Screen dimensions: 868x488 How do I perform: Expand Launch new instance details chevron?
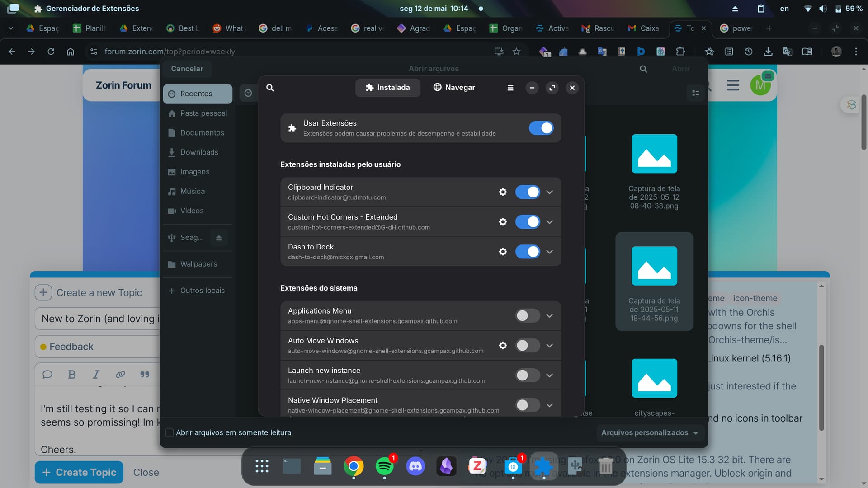click(549, 375)
